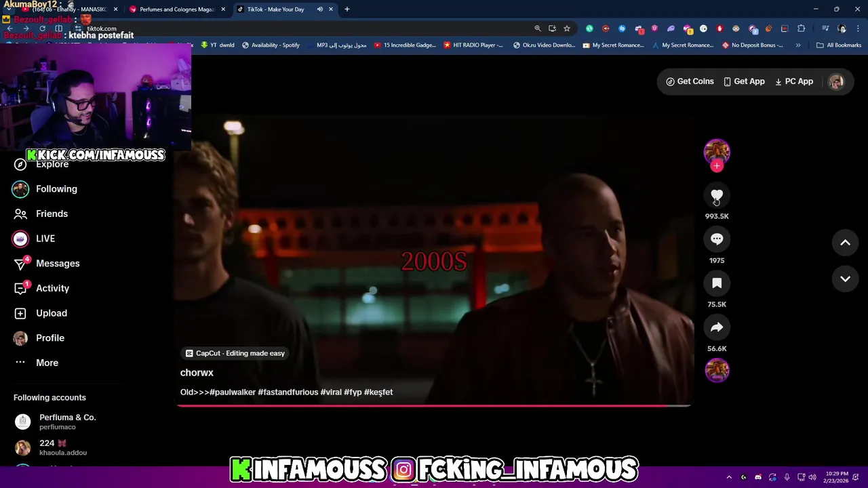Show hidden system tray icons
The width and height of the screenshot is (868, 488).
(x=729, y=477)
